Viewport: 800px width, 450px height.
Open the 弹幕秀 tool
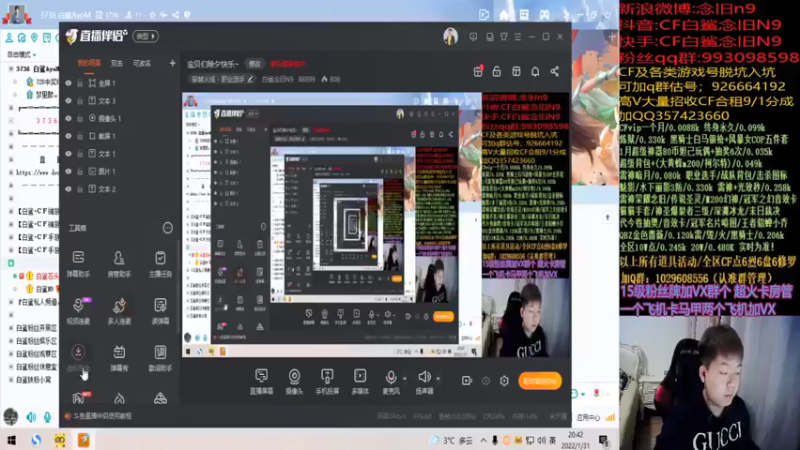(x=119, y=357)
